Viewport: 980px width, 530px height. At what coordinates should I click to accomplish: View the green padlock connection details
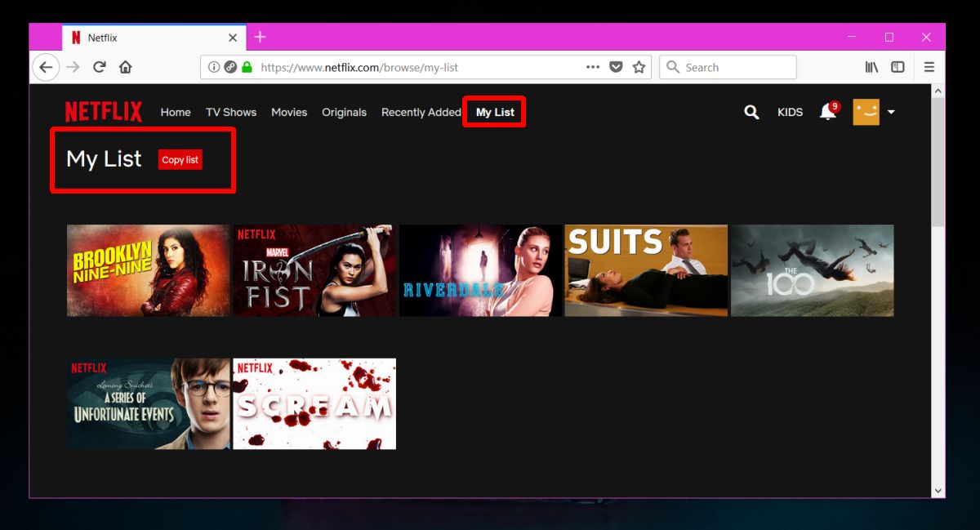[247, 67]
